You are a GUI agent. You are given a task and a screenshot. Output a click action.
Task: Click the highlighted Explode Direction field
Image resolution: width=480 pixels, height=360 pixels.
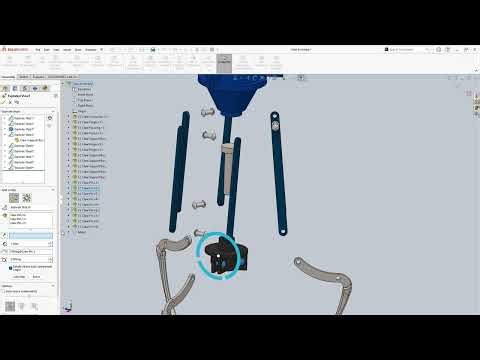point(31,236)
